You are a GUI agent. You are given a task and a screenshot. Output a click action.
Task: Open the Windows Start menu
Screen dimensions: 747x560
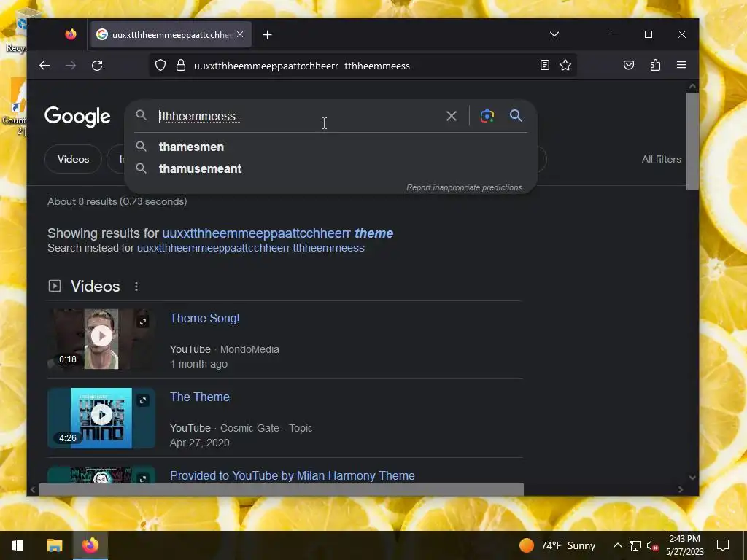click(18, 545)
